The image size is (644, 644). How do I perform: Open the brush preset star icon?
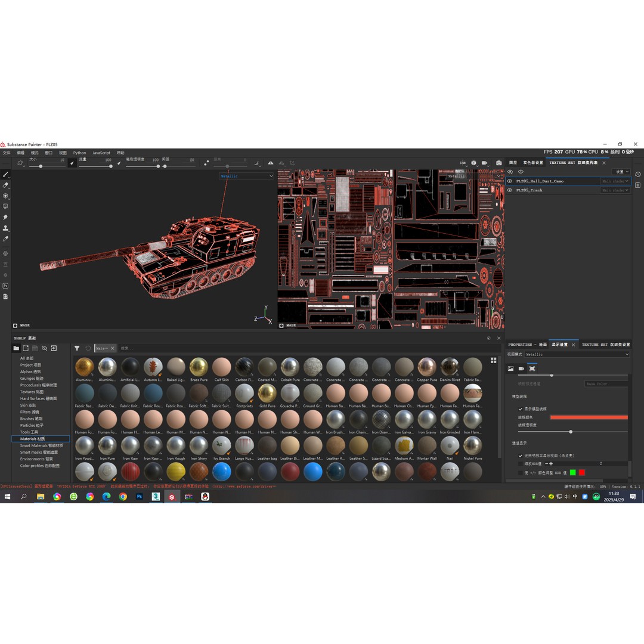[20, 163]
